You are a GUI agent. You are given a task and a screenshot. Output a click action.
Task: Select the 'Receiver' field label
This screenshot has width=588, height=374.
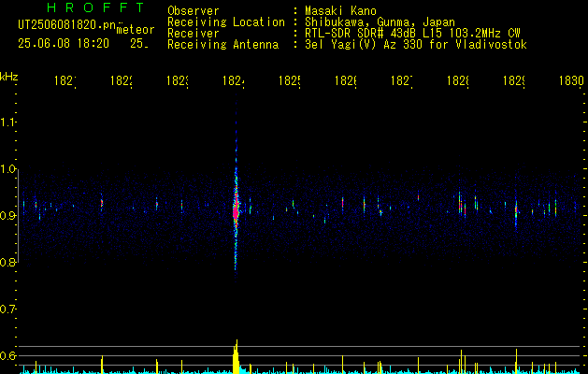(x=194, y=34)
